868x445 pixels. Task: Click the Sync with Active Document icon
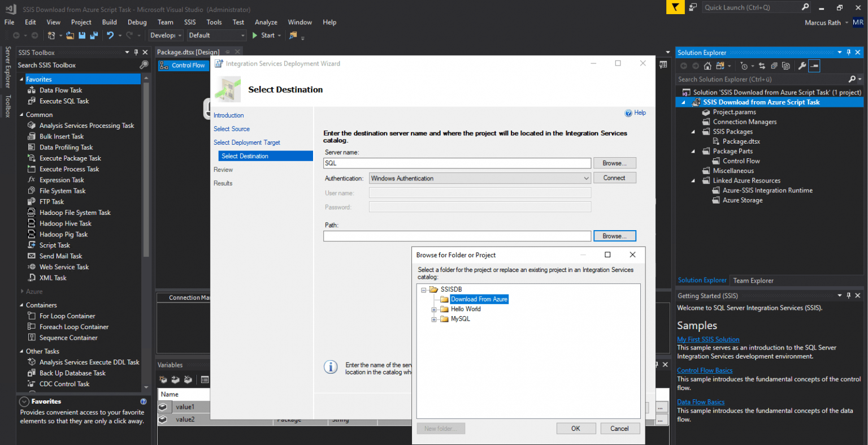[762, 66]
